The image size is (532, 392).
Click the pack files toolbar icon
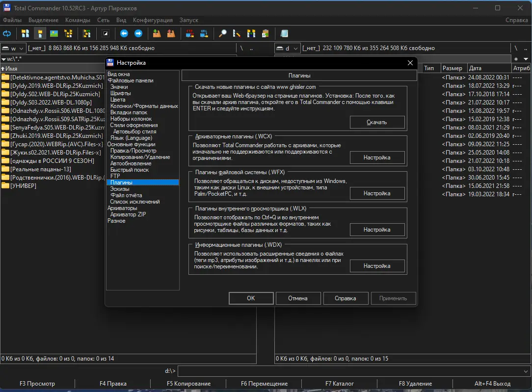pyautogui.click(x=157, y=33)
